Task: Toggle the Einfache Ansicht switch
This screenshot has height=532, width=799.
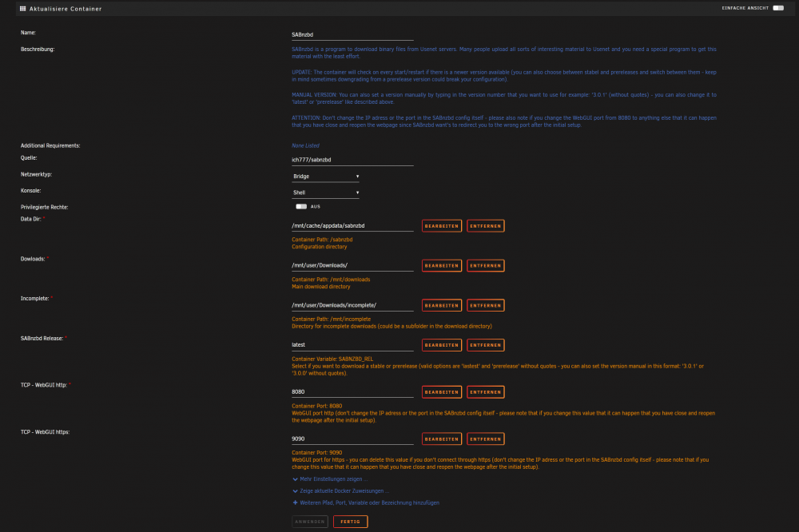Action: [x=778, y=8]
